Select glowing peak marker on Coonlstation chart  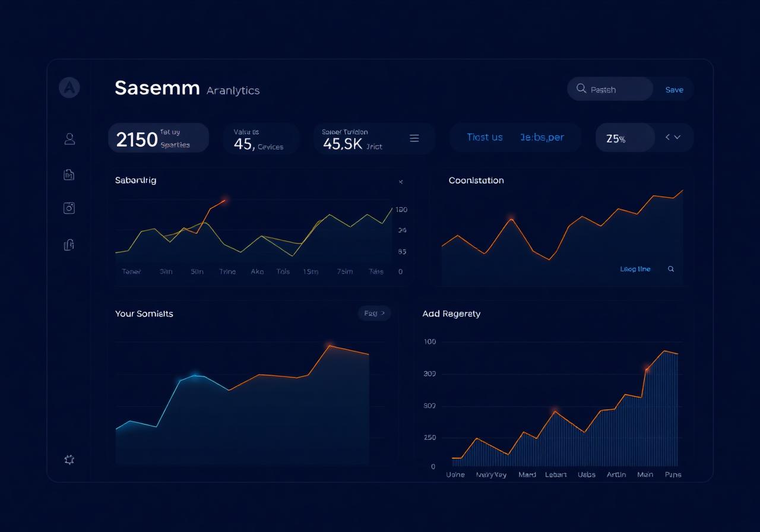click(511, 219)
